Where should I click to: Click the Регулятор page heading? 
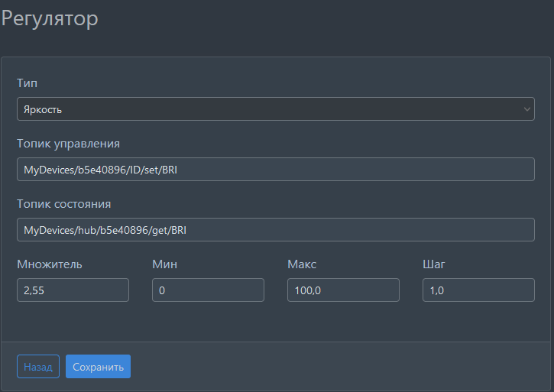(x=50, y=18)
